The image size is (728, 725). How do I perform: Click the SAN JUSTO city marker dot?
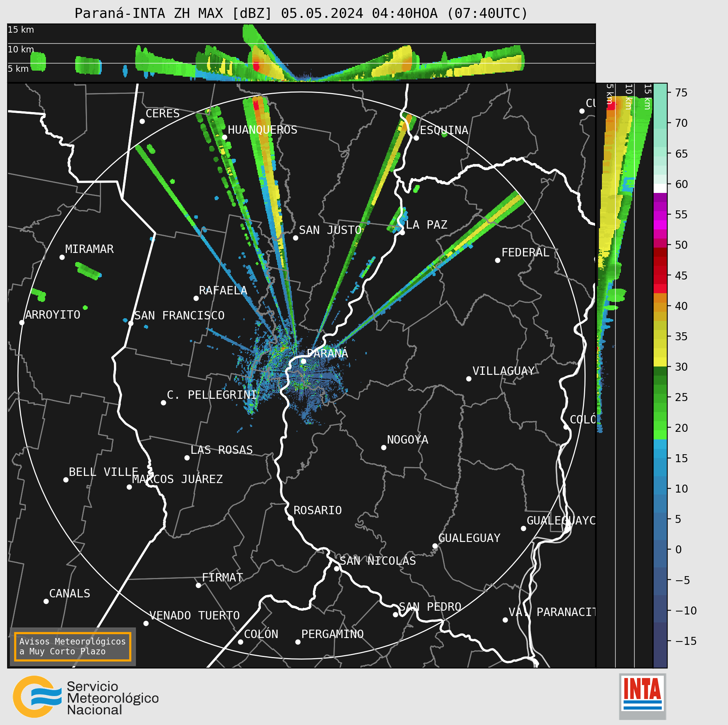pos(295,238)
